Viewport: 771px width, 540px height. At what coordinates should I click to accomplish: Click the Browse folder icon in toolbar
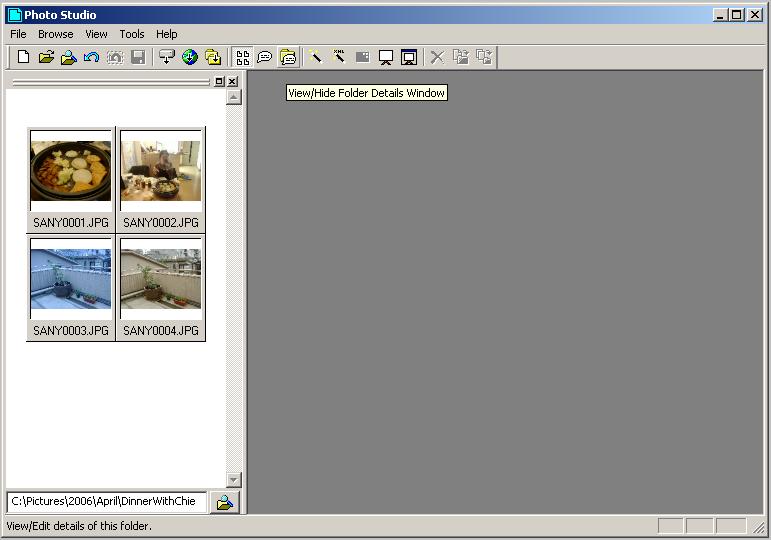pyautogui.click(x=68, y=57)
